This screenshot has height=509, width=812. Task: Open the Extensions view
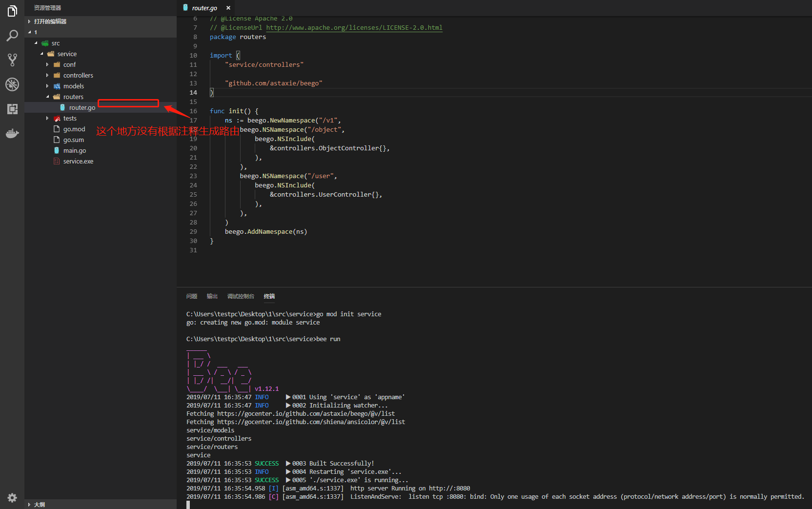point(12,108)
